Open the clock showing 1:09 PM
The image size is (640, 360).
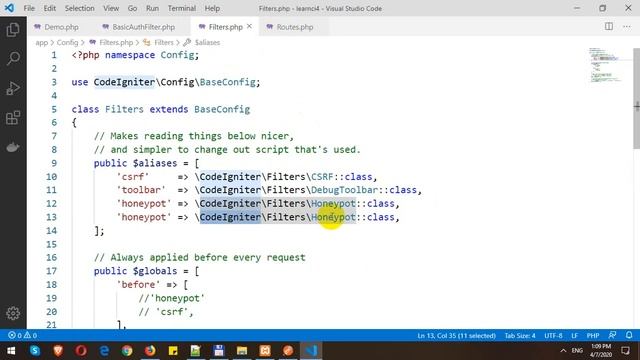point(601,351)
